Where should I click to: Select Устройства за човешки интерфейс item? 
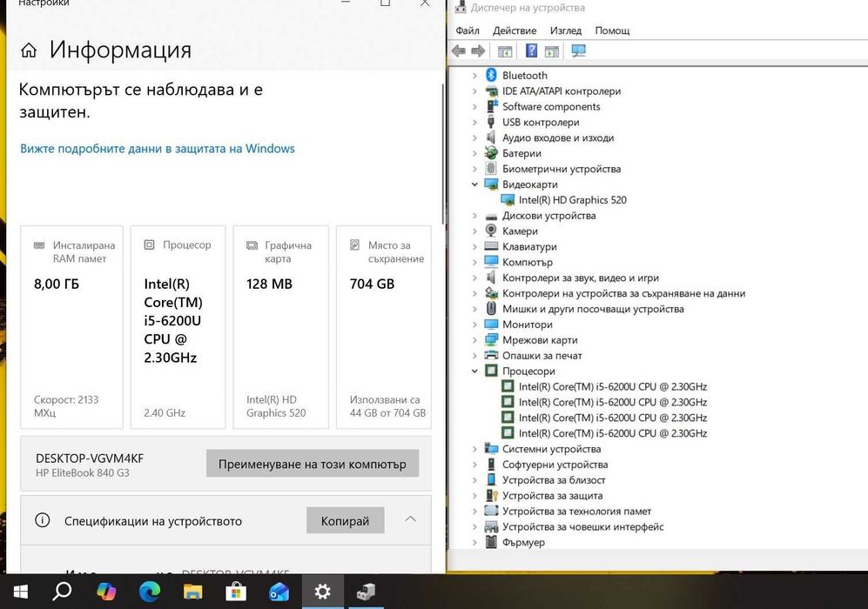click(583, 526)
